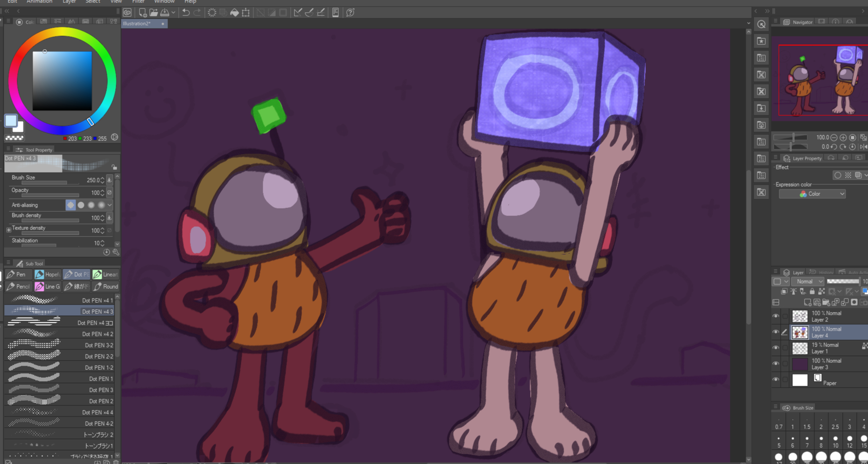Open the Expression color dropdown

[x=812, y=194]
